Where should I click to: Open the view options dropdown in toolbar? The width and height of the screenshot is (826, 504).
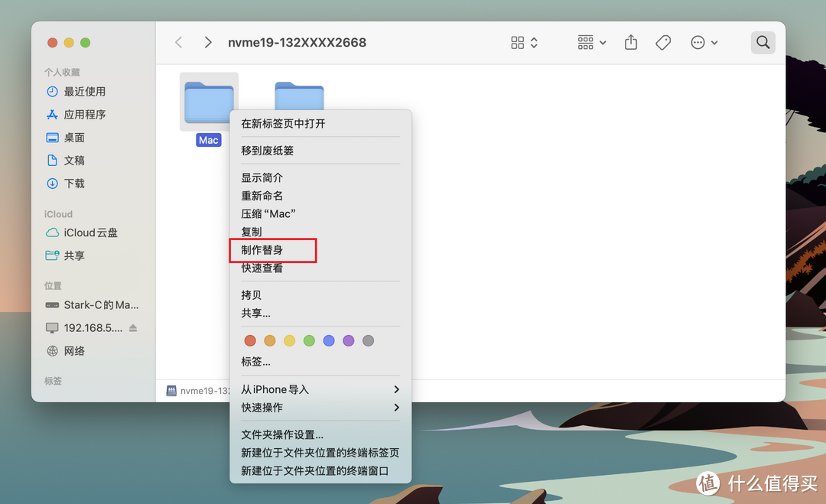coord(522,42)
